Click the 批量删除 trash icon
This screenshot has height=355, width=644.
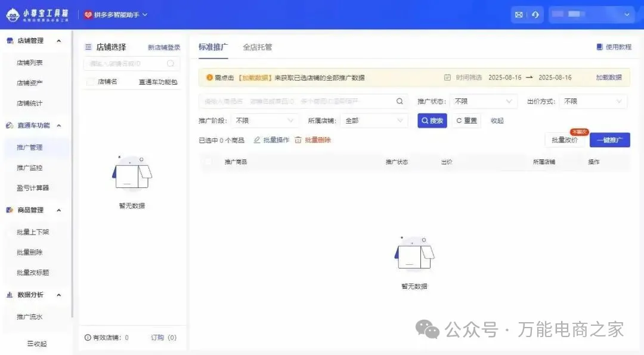click(298, 140)
